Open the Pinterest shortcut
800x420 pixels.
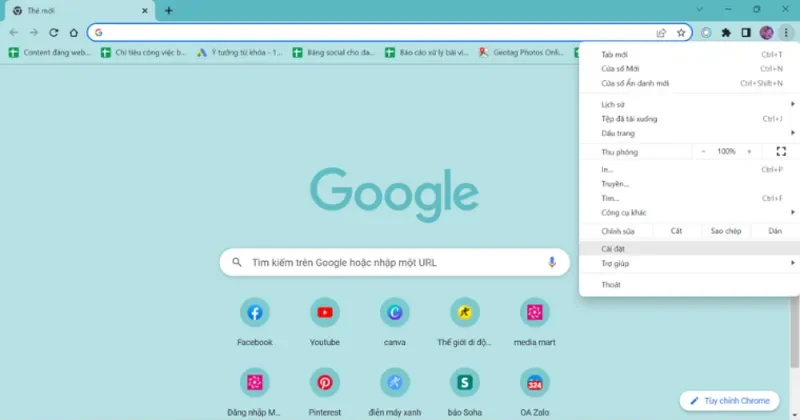(x=324, y=392)
